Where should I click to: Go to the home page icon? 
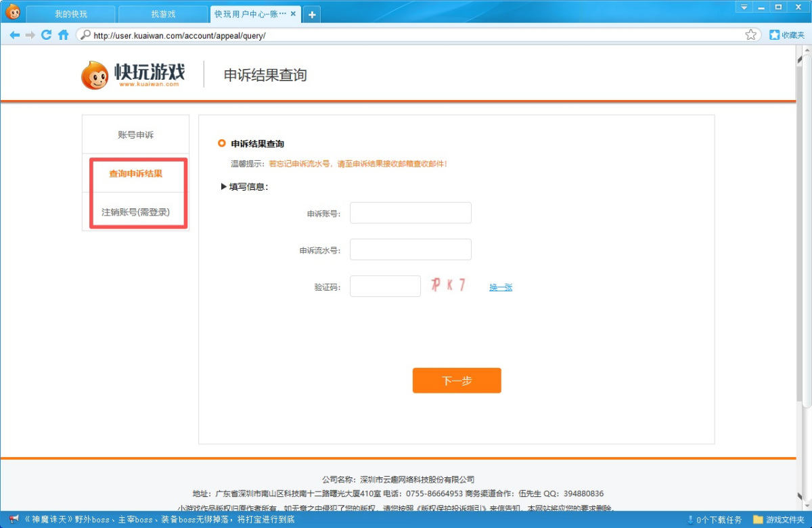pyautogui.click(x=64, y=35)
